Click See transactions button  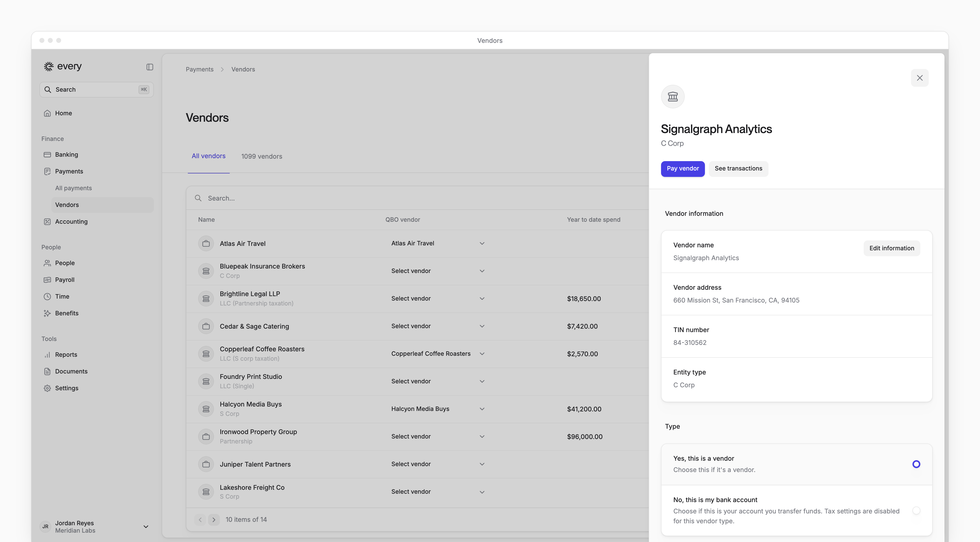click(738, 169)
